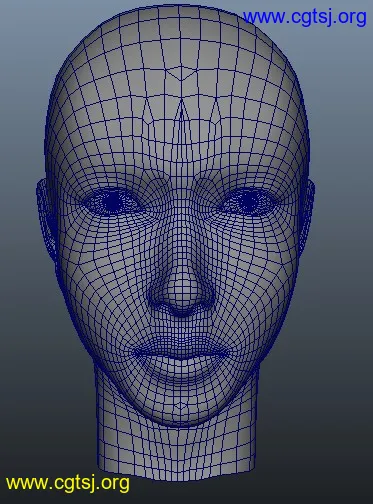373x504 pixels.
Task: Select the ear on the viewer's left side
Action: [47, 218]
